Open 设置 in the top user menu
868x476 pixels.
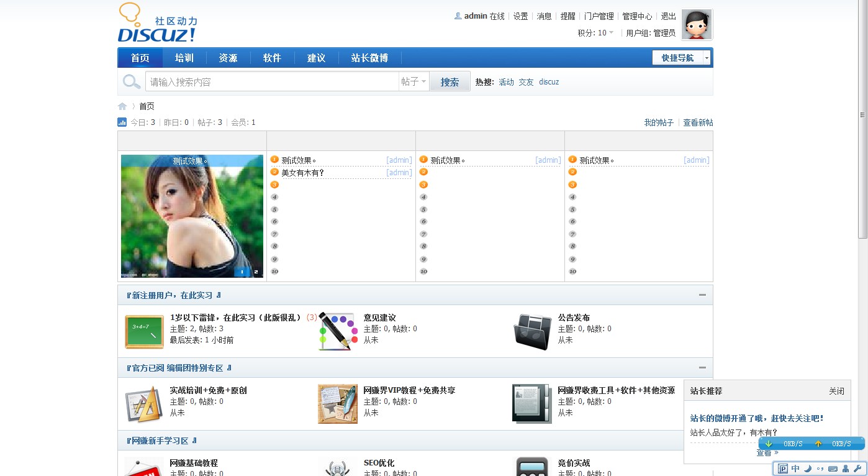[520, 16]
